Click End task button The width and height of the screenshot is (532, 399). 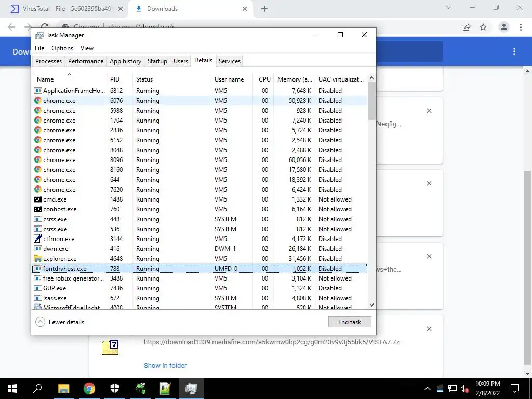[350, 322]
